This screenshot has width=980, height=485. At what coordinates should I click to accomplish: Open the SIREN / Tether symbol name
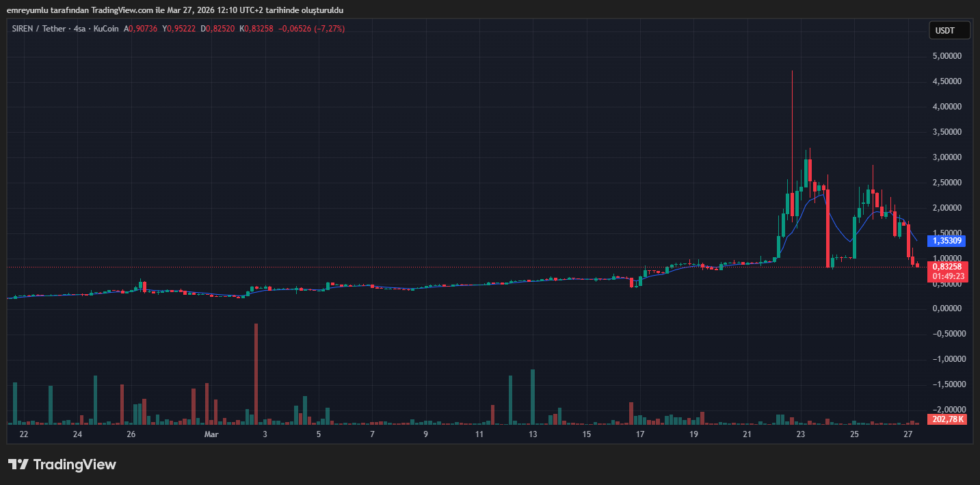[x=38, y=29]
